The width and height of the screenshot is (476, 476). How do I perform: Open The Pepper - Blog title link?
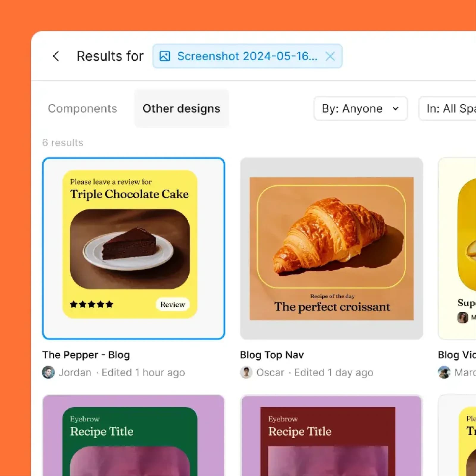click(x=86, y=355)
